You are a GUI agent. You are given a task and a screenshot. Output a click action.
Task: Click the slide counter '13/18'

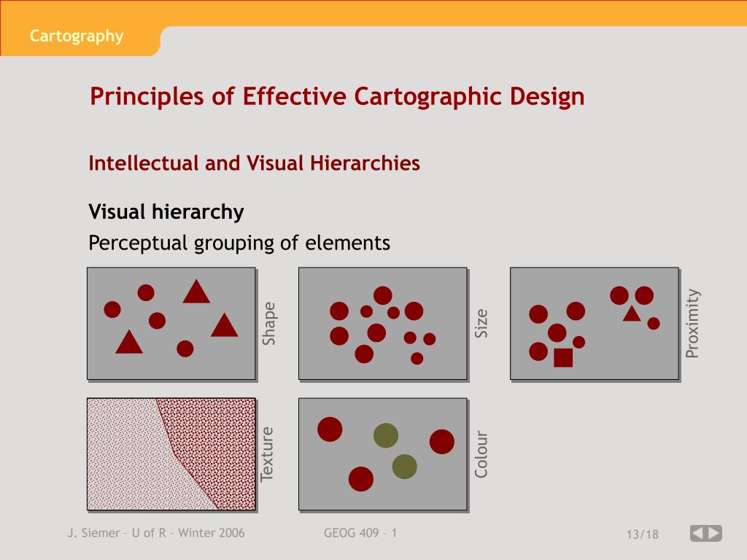642,534
